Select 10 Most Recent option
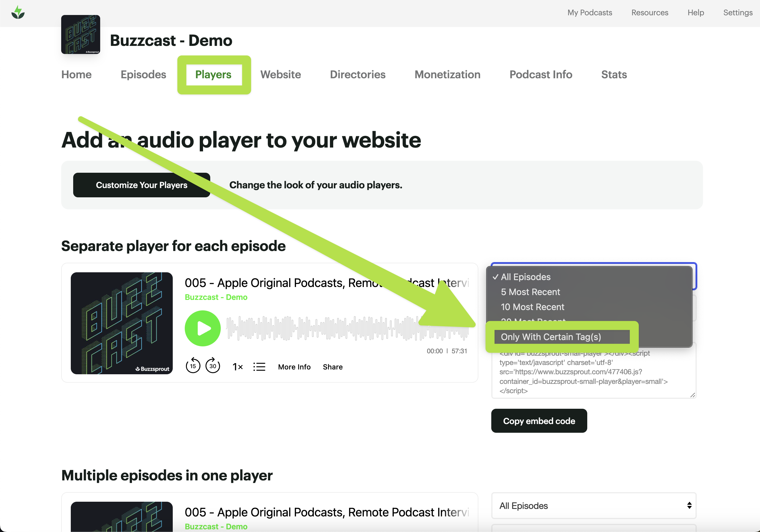This screenshot has width=760, height=532. 532,307
